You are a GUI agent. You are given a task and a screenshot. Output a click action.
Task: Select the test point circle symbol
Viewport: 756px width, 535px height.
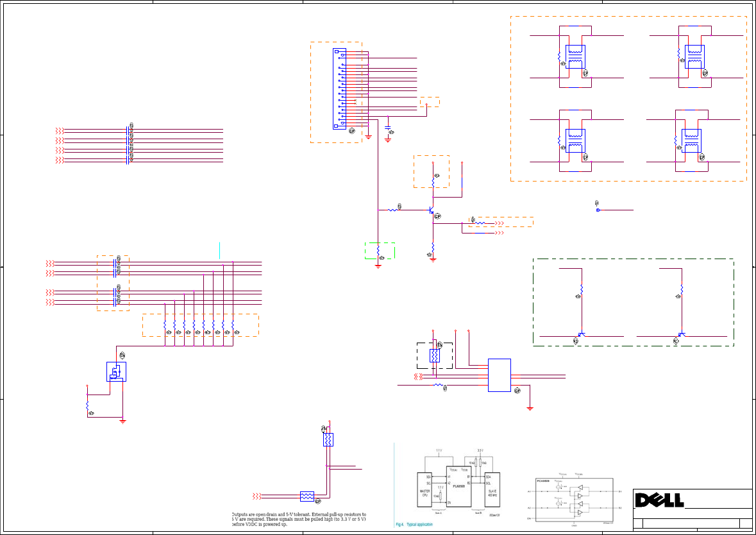click(x=598, y=210)
